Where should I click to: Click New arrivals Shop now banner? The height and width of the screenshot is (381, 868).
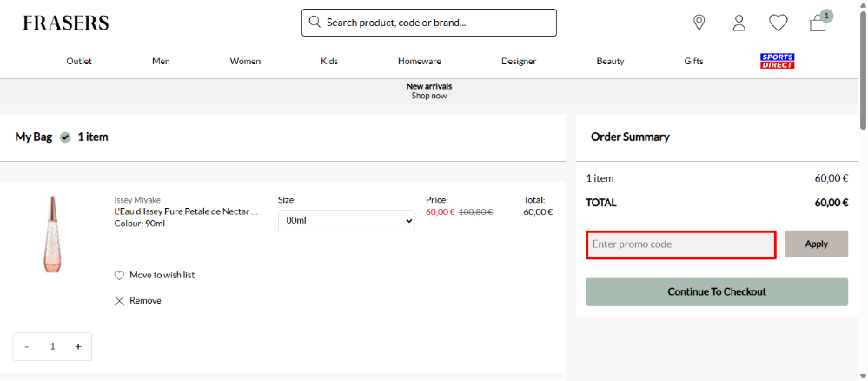(429, 91)
